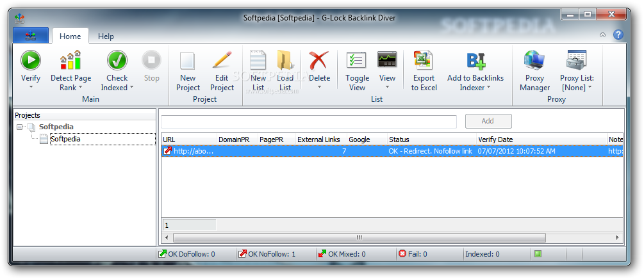Click the Check Indexed checkmark icon
Screen dimensions: 644x279
pyautogui.click(x=117, y=60)
